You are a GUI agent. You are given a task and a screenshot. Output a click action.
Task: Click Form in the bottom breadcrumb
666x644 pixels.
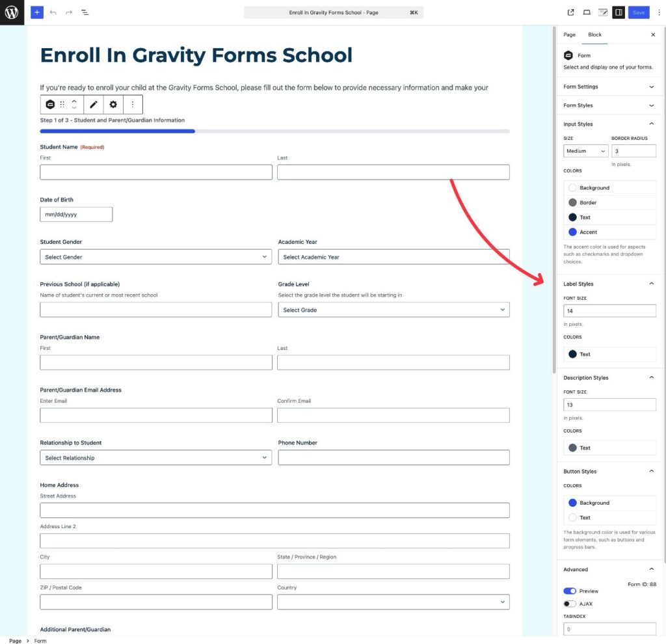[40, 641]
